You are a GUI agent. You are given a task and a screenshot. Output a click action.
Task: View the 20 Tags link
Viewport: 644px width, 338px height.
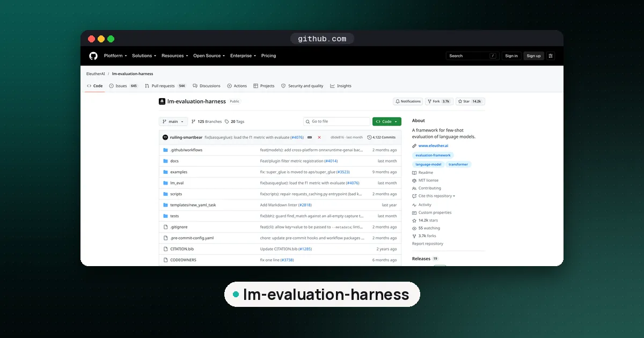tap(235, 122)
